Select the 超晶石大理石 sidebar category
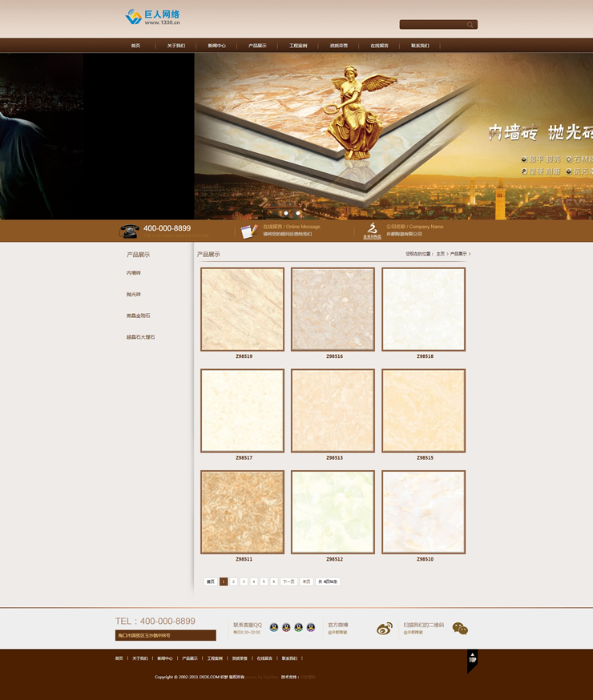 coord(141,337)
